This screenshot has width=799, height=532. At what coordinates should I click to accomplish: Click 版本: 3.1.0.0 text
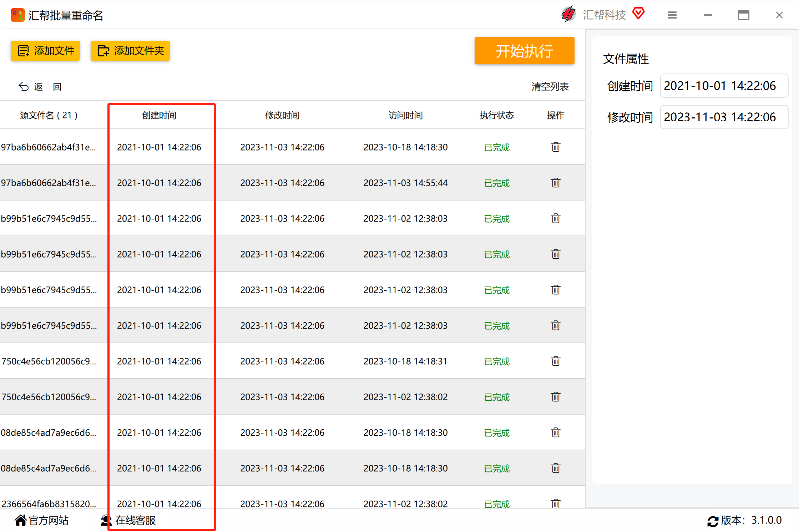751,520
